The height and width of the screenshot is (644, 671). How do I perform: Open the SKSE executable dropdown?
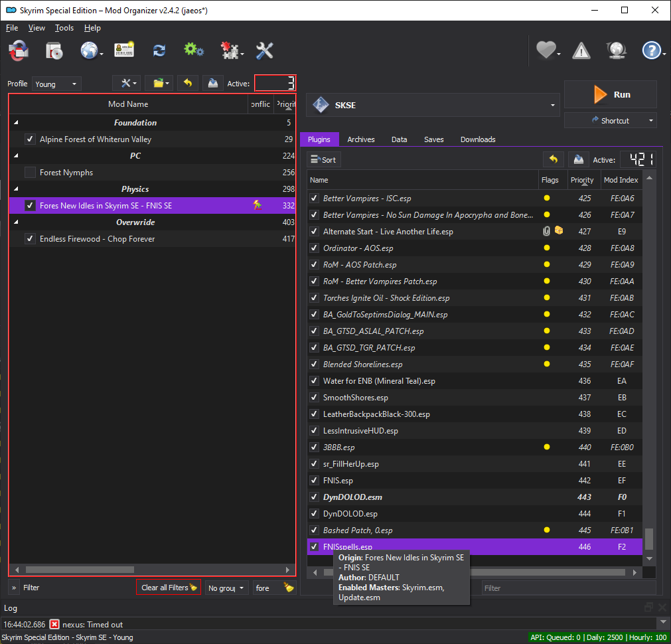pyautogui.click(x=433, y=105)
